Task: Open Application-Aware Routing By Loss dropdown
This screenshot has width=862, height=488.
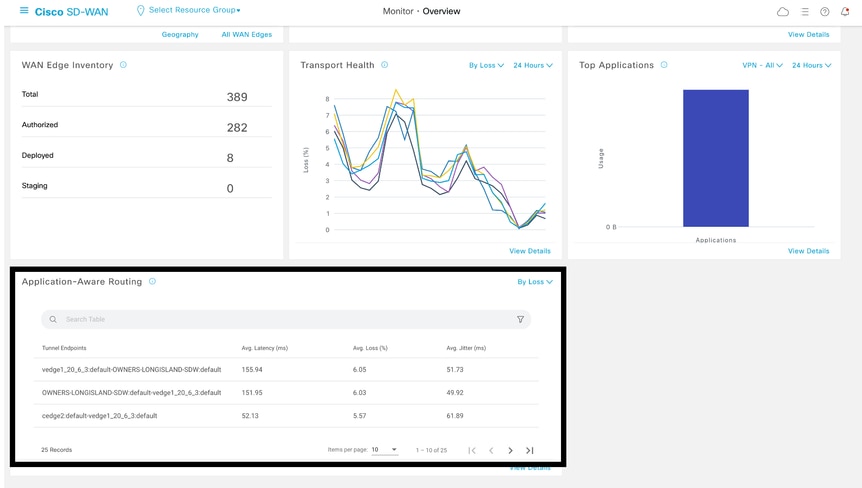Action: 534,282
